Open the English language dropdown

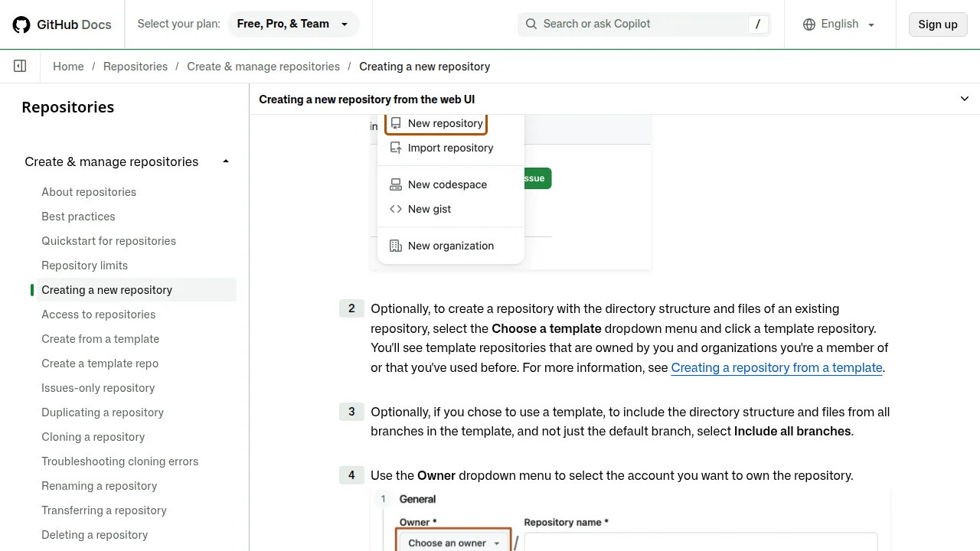coord(839,24)
